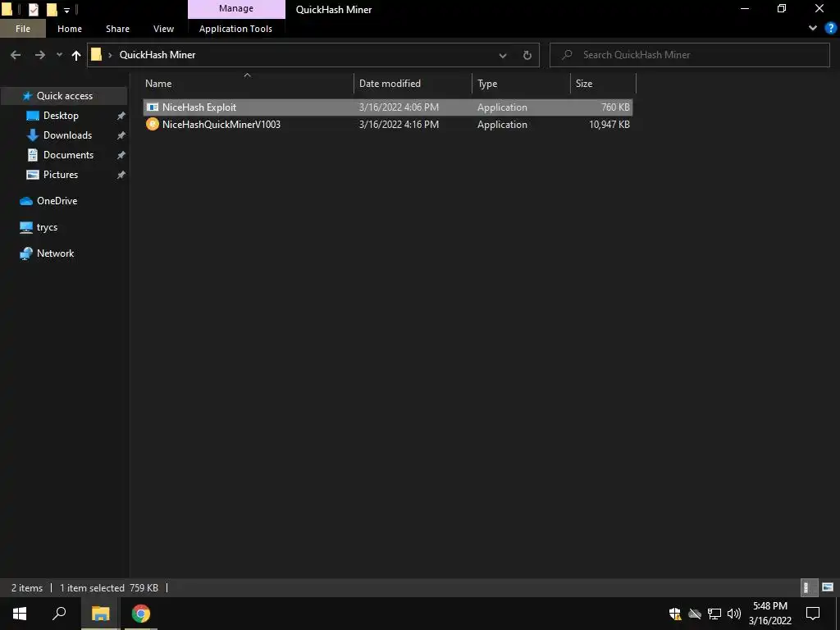Click QuickHash Miner breadcrumb in address bar
The image size is (840, 630).
157,55
